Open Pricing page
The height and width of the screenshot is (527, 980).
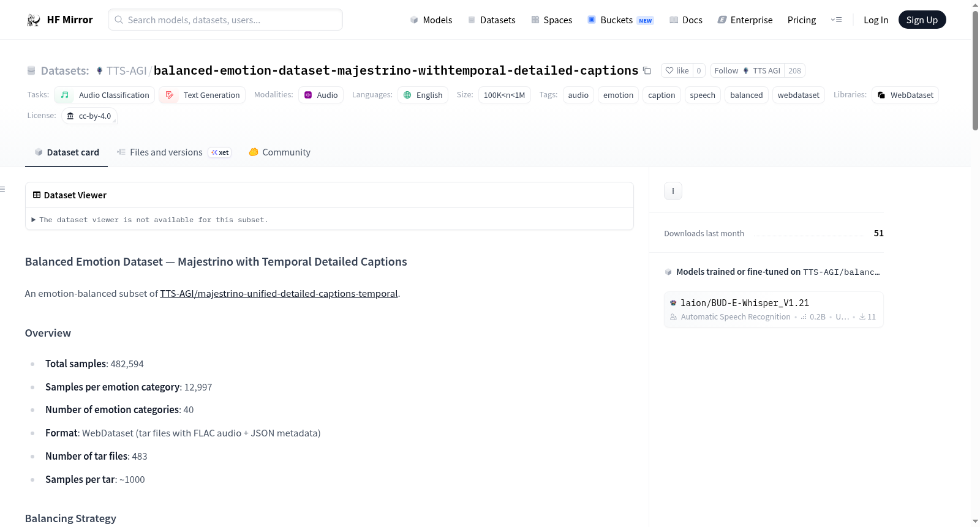coord(802,20)
